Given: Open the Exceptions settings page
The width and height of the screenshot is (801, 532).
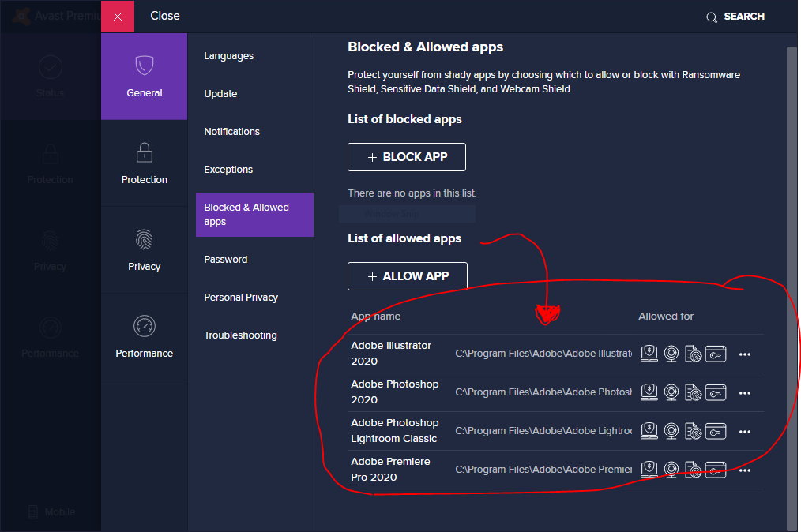Looking at the screenshot, I should [228, 169].
